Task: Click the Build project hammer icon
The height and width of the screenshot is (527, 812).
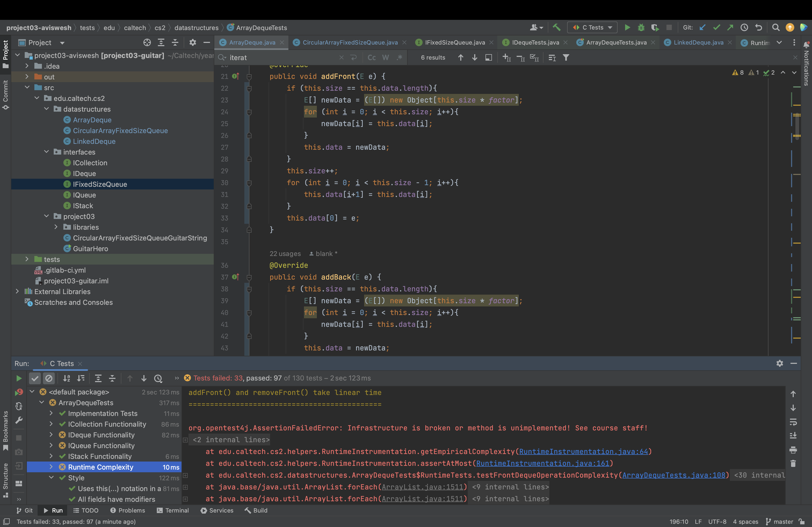Action: click(556, 27)
